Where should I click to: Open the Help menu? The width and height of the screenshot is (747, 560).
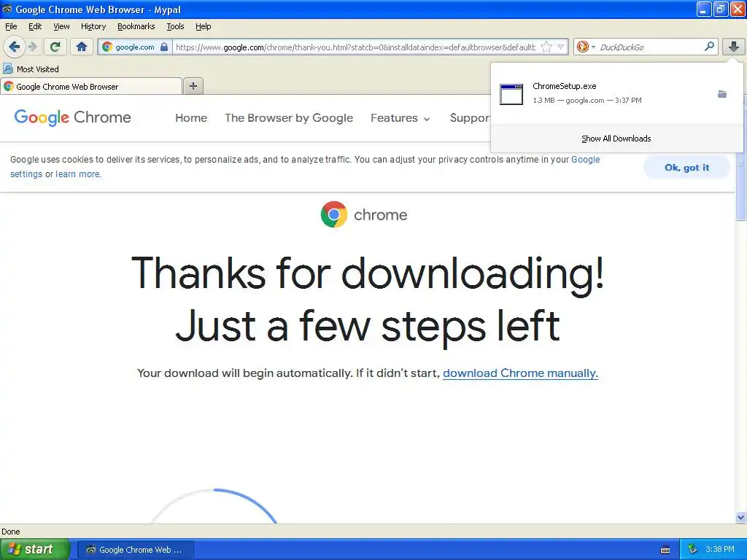tap(204, 26)
